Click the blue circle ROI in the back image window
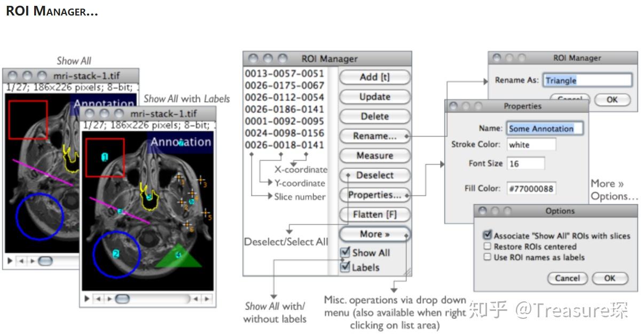The height and width of the screenshot is (336, 644). tap(40, 216)
